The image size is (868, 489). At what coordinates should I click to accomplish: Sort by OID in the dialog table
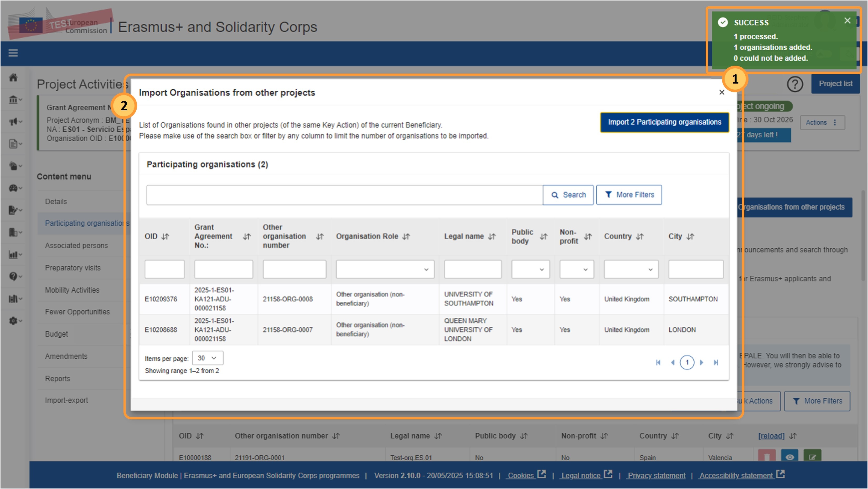(x=165, y=236)
